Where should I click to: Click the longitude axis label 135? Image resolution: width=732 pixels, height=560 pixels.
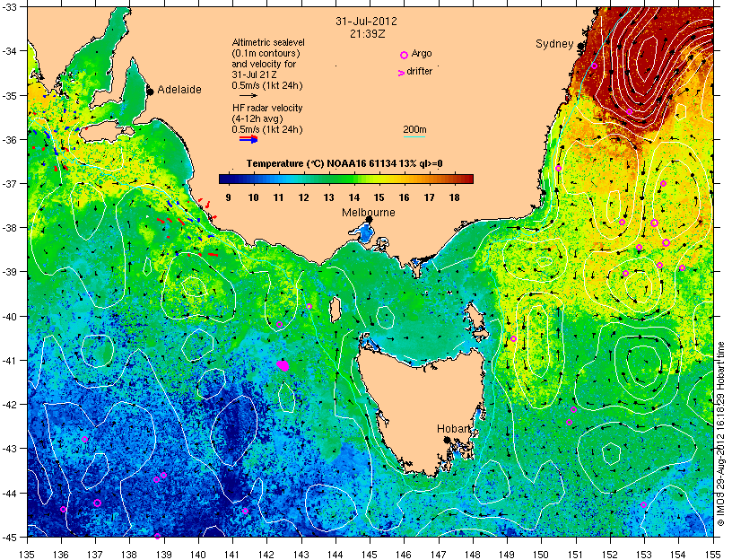(27, 555)
